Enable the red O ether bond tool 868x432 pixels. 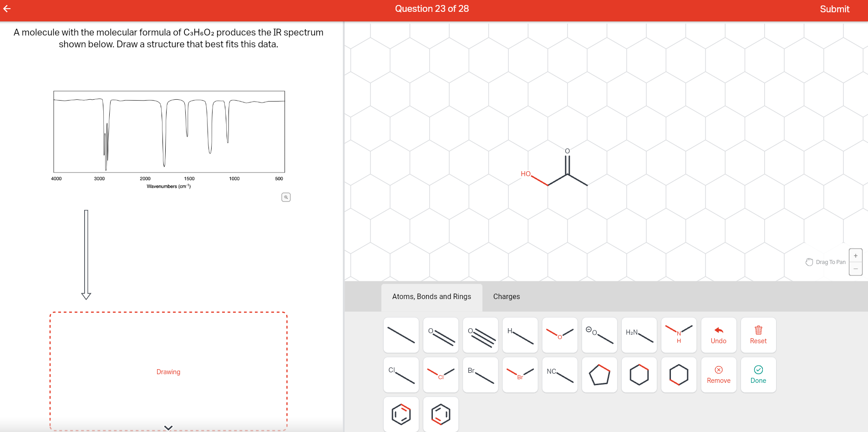(x=559, y=335)
